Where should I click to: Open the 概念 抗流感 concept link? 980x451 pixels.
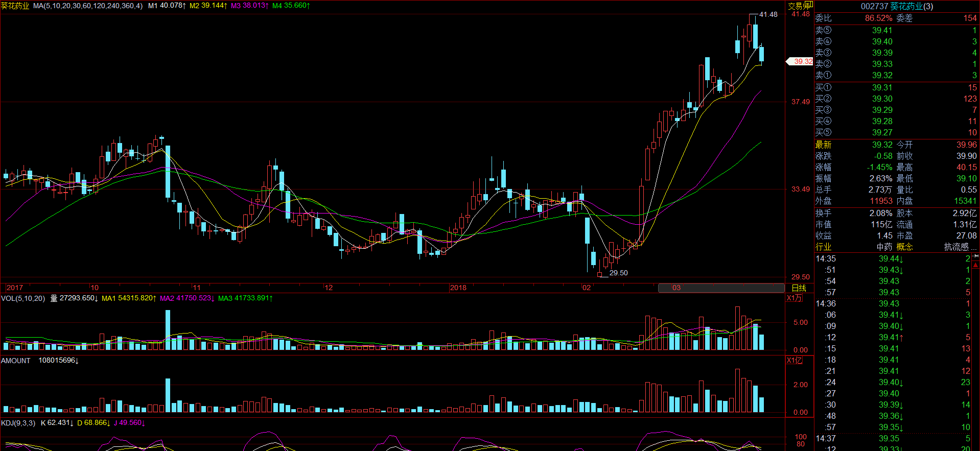[x=937, y=247]
